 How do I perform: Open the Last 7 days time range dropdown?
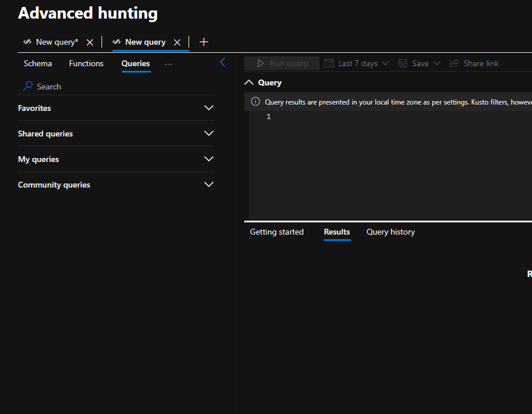point(356,63)
